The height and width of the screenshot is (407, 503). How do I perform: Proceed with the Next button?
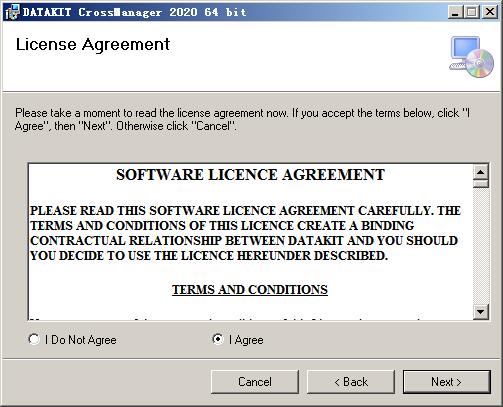tap(447, 382)
